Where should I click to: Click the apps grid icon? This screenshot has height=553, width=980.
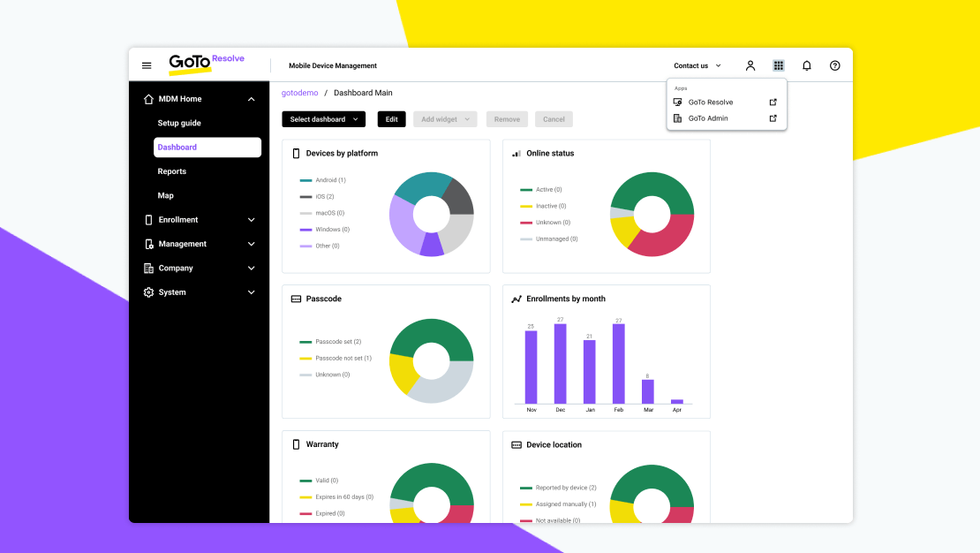(x=778, y=65)
